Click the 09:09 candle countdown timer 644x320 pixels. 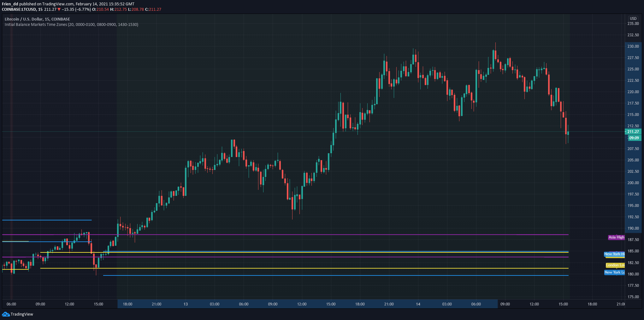(634, 138)
